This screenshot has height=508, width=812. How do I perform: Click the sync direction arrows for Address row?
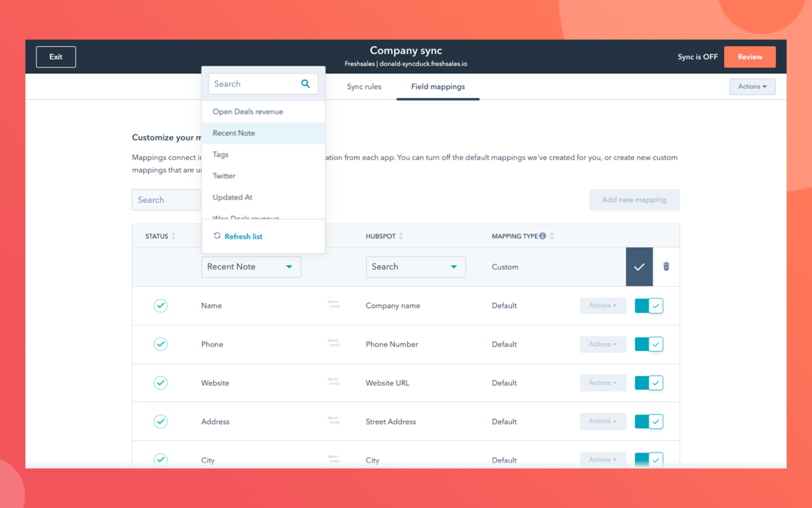click(x=334, y=421)
